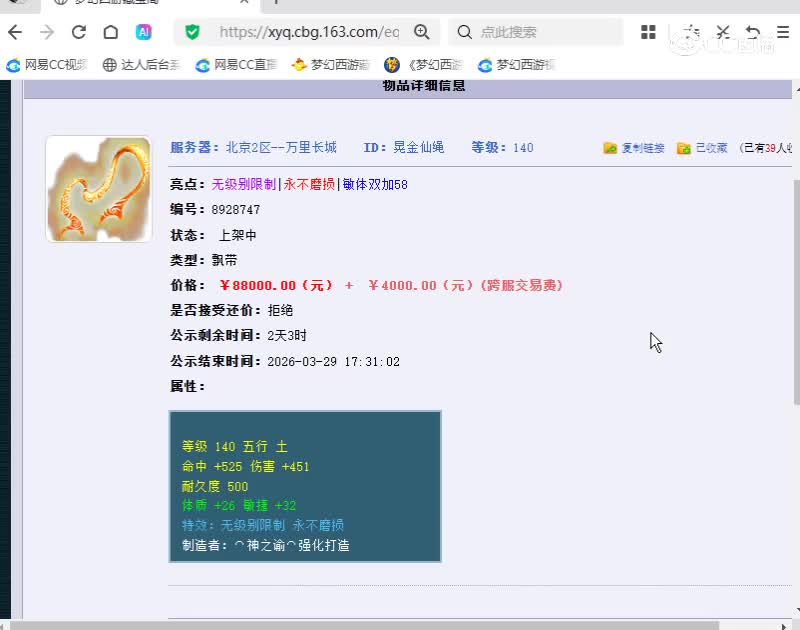Click the green security shield icon
This screenshot has height=630, width=800.
tap(192, 32)
